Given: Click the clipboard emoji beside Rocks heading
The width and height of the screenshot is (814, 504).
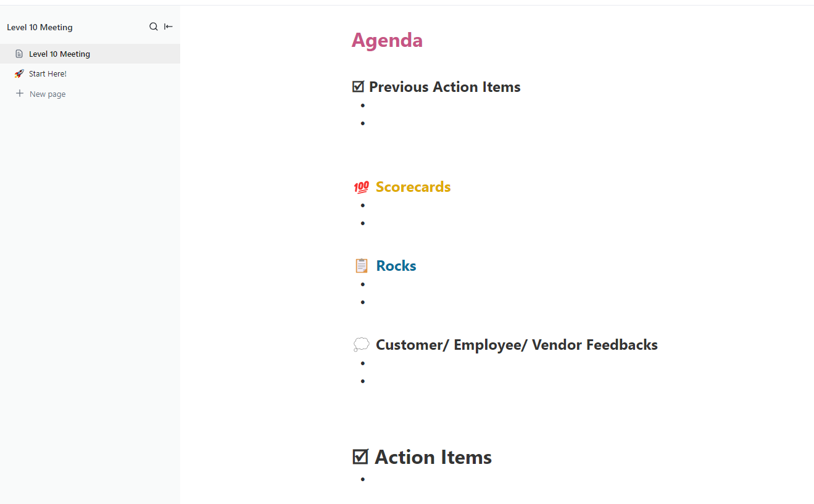Looking at the screenshot, I should click(362, 265).
